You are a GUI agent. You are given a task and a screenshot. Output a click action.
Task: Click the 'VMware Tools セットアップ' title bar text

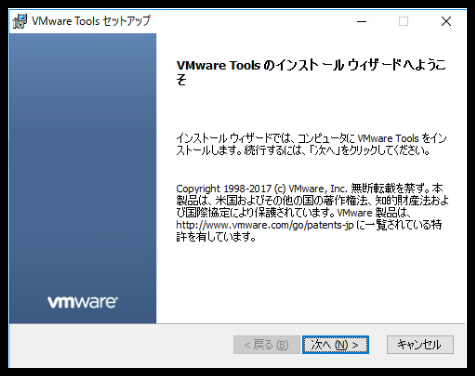coord(91,21)
